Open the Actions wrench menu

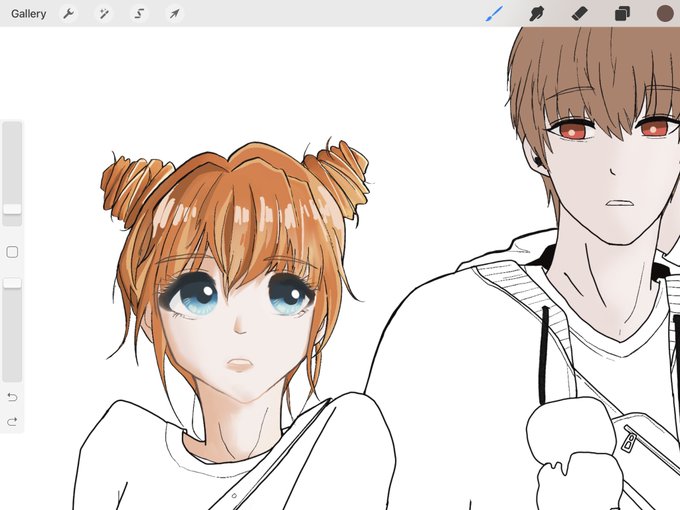click(68, 14)
